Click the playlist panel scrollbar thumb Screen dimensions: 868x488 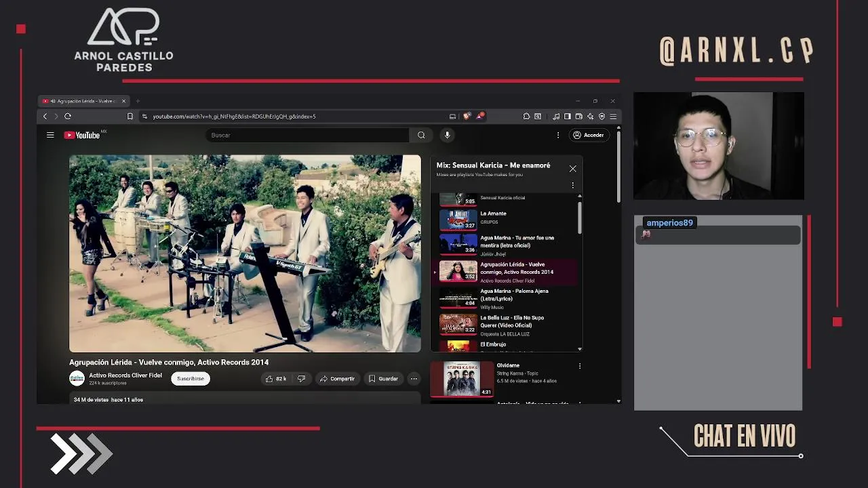(580, 217)
